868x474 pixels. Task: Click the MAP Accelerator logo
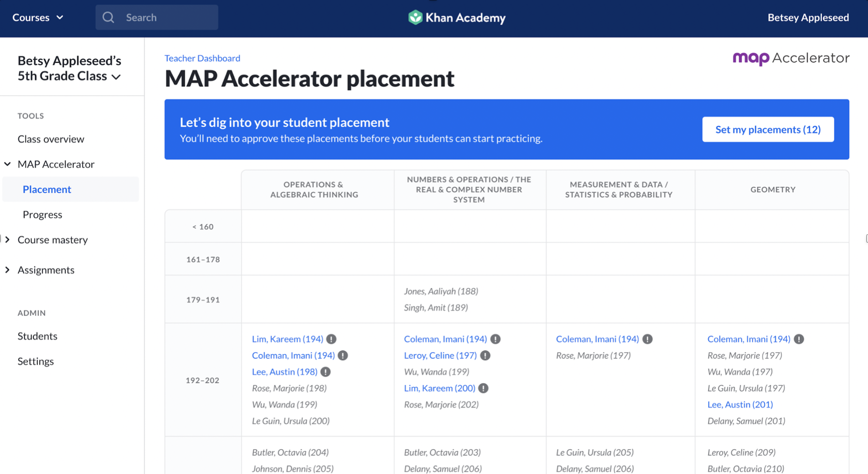(791, 58)
